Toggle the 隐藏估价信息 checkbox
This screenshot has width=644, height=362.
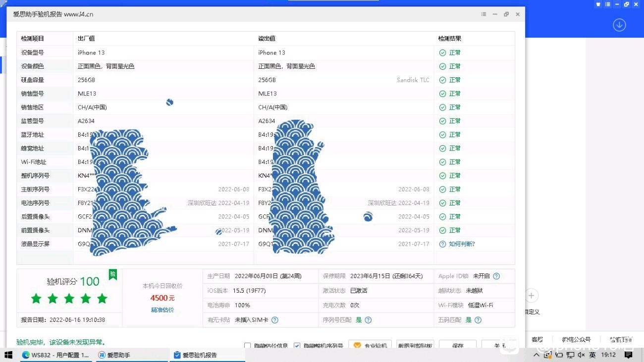247,346
